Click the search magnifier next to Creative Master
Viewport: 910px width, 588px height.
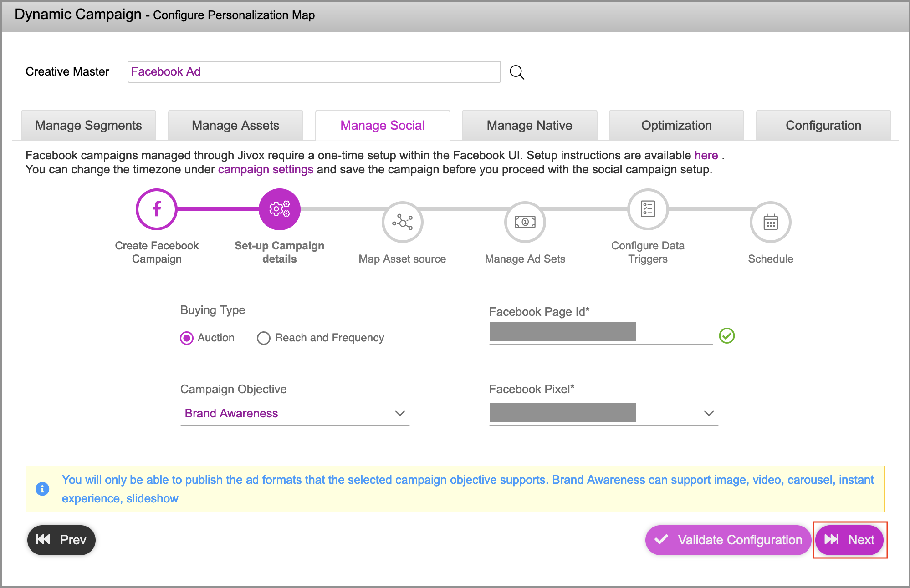pyautogui.click(x=517, y=72)
